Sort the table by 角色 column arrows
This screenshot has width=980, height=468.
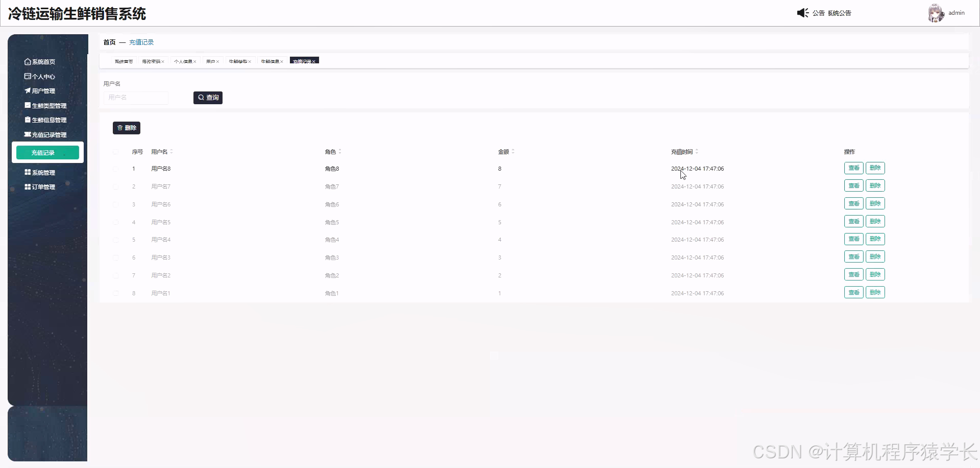tap(340, 152)
